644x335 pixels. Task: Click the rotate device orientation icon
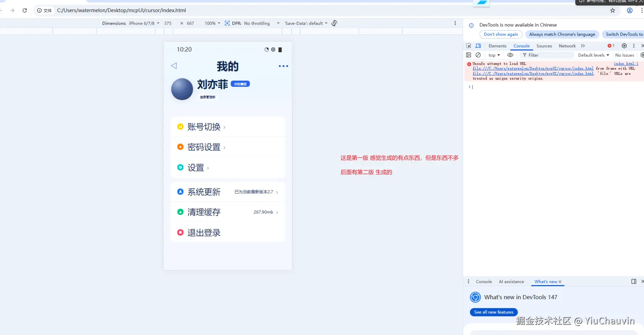pos(334,23)
